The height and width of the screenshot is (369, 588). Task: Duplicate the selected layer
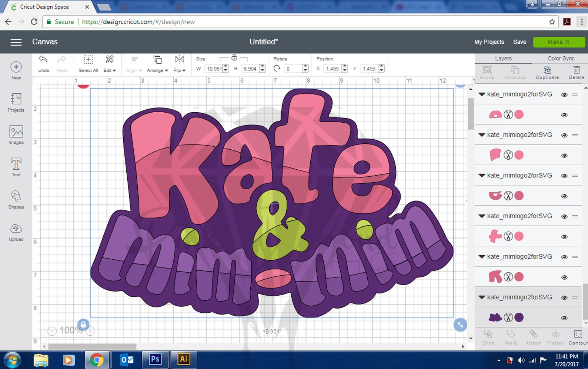547,72
